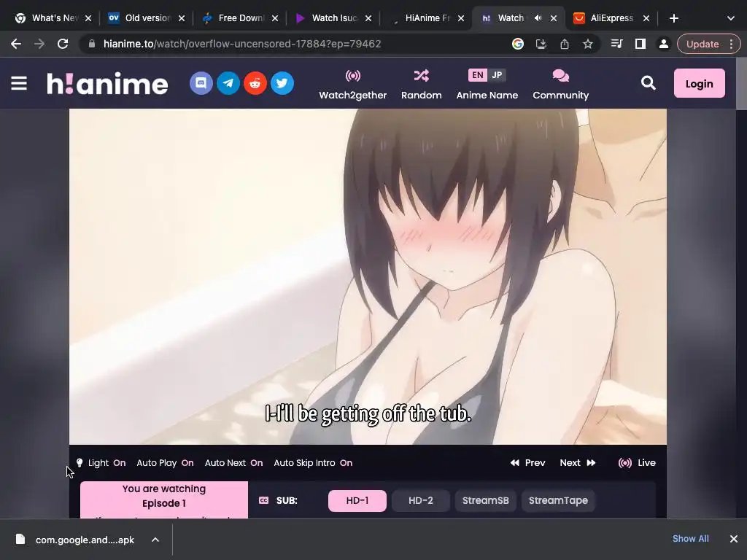The height and width of the screenshot is (560, 747).
Task: Open the Reddit social icon
Action: click(255, 83)
